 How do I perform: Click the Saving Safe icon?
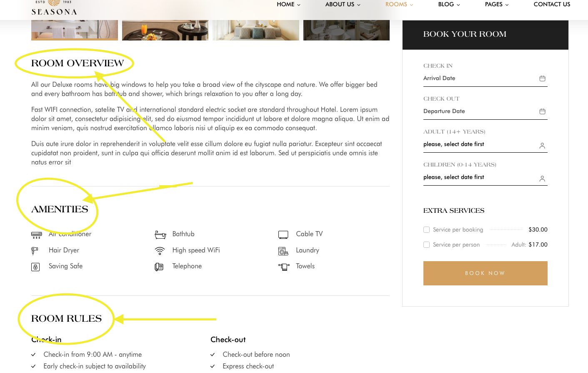(x=35, y=267)
